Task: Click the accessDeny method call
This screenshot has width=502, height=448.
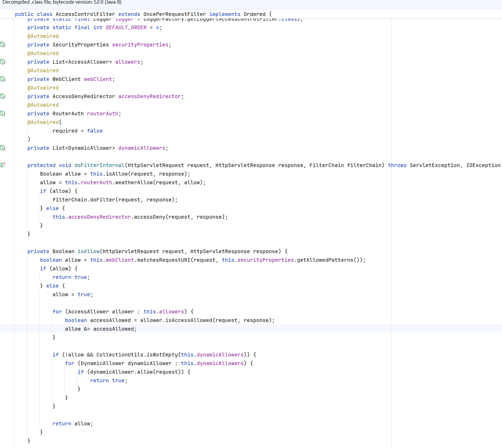Action: point(150,217)
